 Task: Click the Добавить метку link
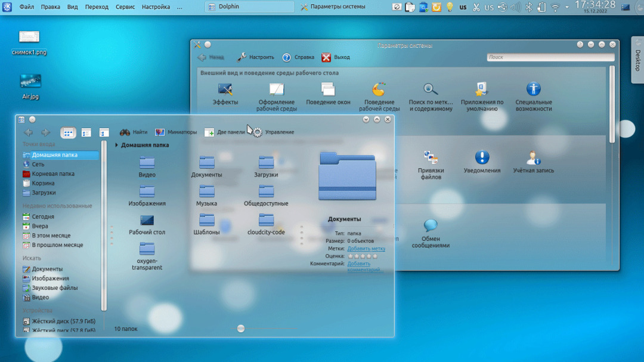(x=366, y=249)
